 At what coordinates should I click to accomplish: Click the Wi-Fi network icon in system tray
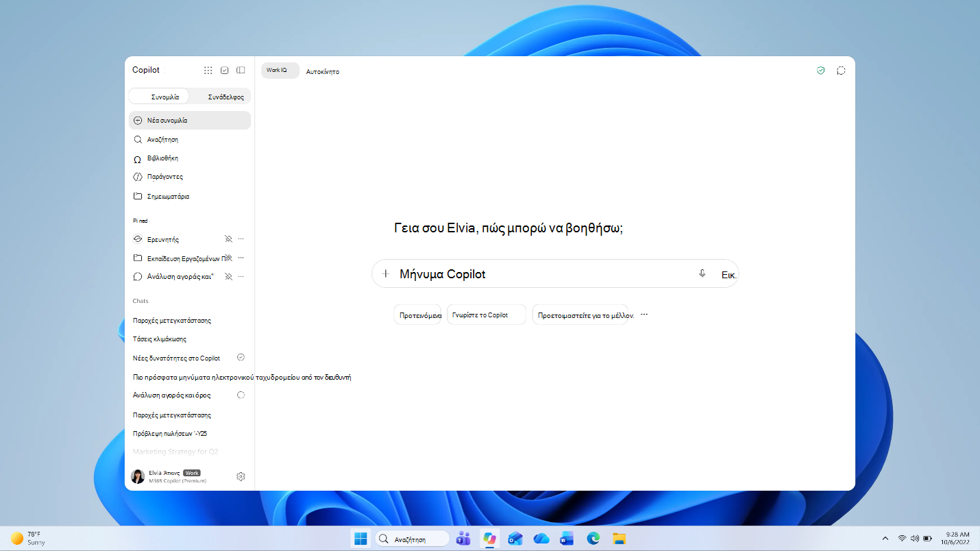click(x=902, y=539)
